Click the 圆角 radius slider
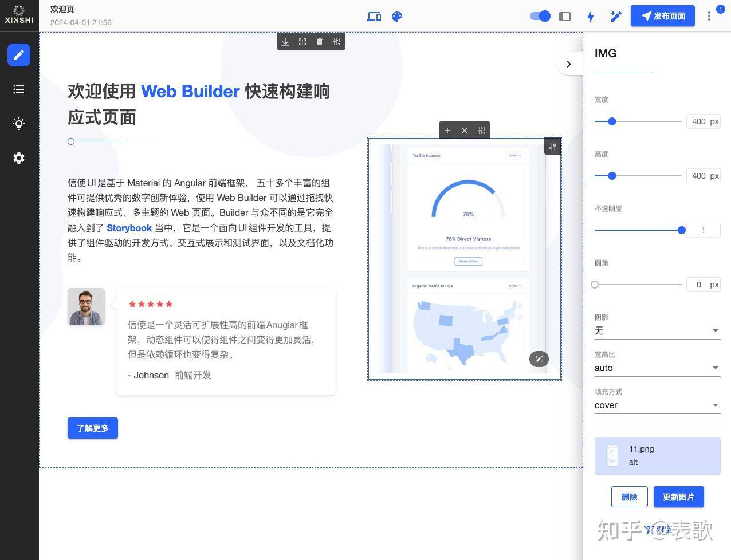This screenshot has height=560, width=731. [638, 285]
